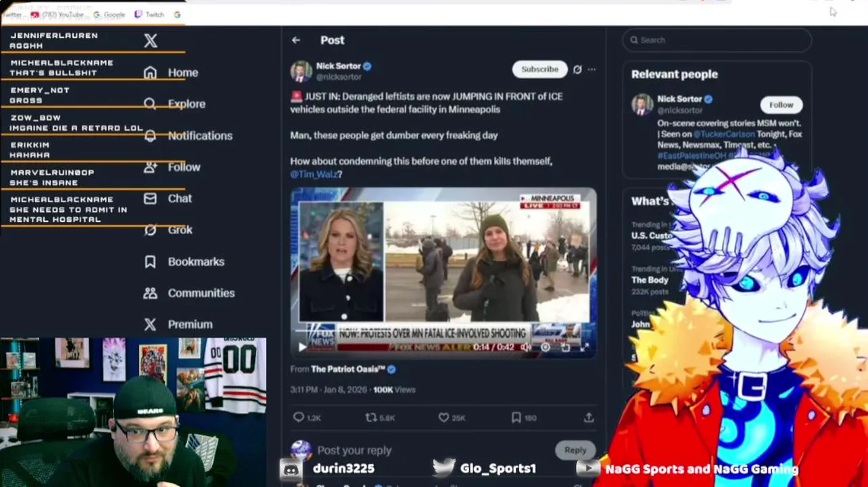Click the reply comment icon under the post
The image size is (868, 487).
pos(299,418)
